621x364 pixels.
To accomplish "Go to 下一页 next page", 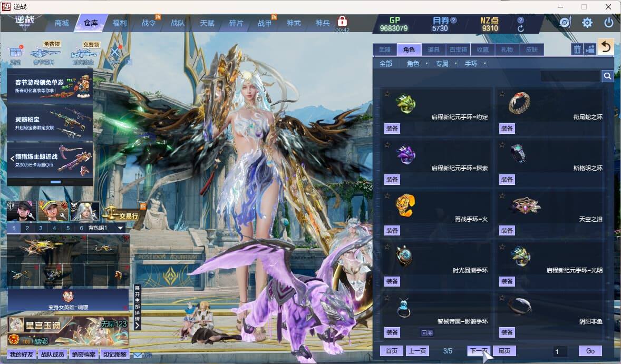I will [479, 351].
